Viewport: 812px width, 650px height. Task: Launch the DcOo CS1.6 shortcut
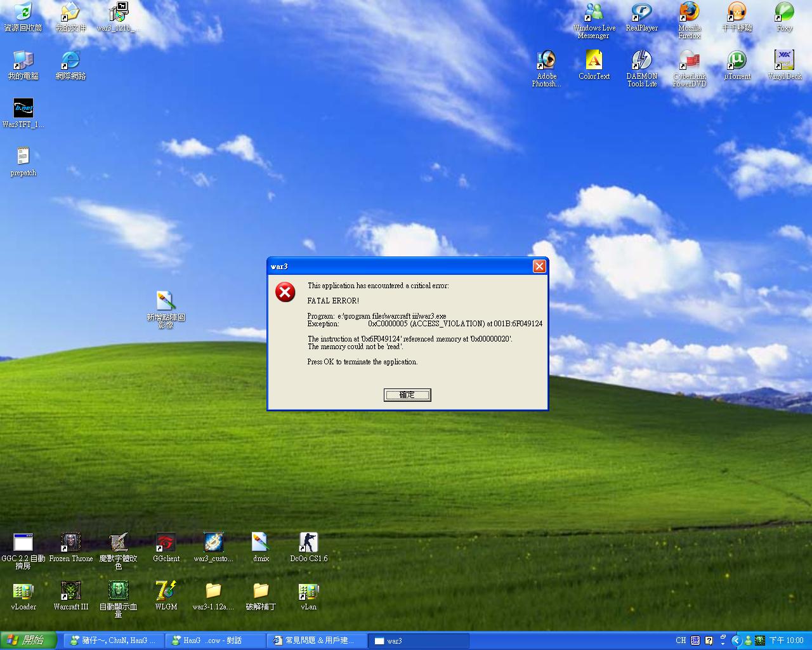308,547
